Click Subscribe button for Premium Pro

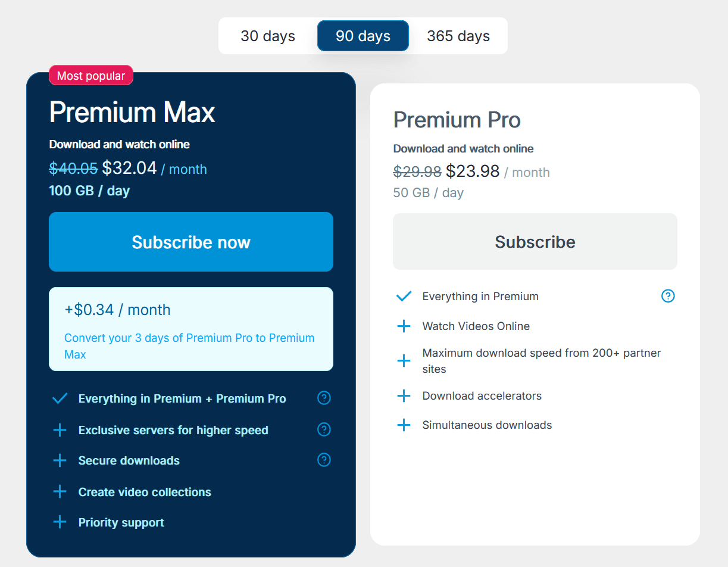click(535, 242)
